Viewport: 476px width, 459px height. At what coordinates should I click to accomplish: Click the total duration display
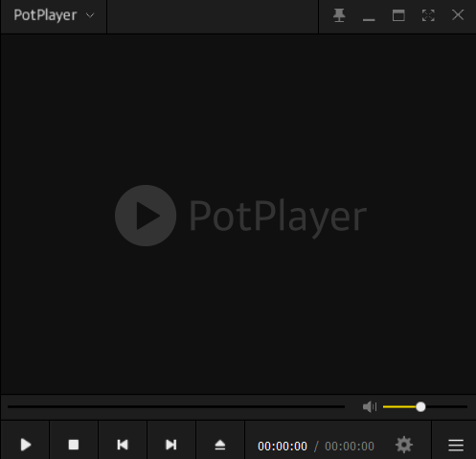(x=350, y=446)
